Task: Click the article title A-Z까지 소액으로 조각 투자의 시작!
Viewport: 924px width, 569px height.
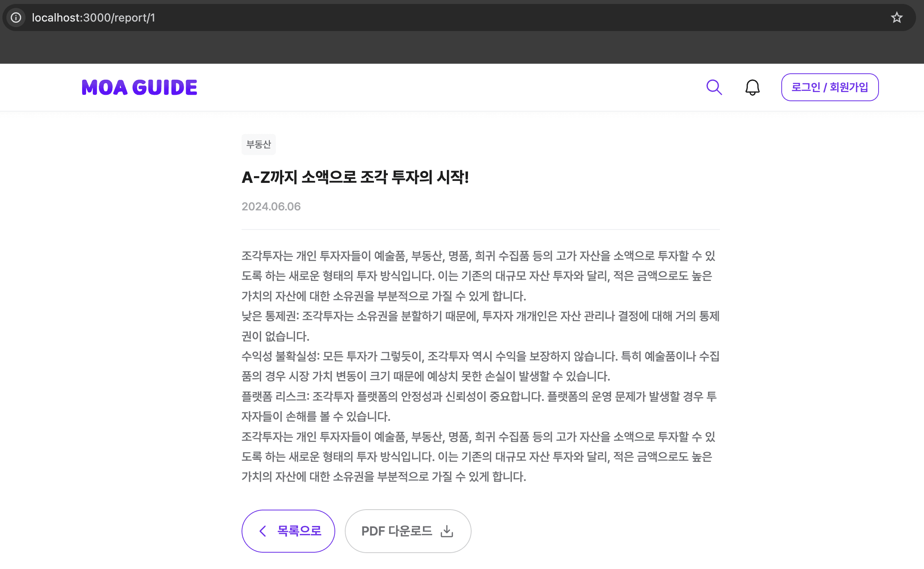Action: (x=355, y=177)
